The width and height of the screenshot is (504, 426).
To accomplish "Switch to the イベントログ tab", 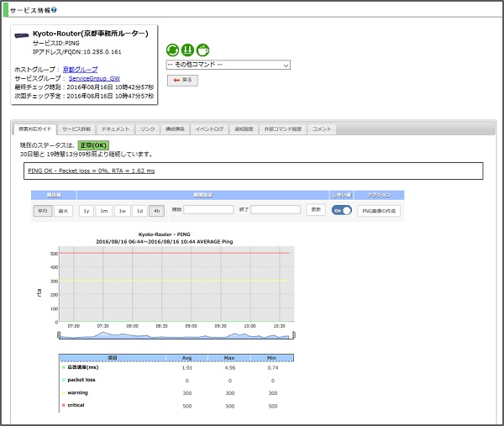I will (x=209, y=129).
